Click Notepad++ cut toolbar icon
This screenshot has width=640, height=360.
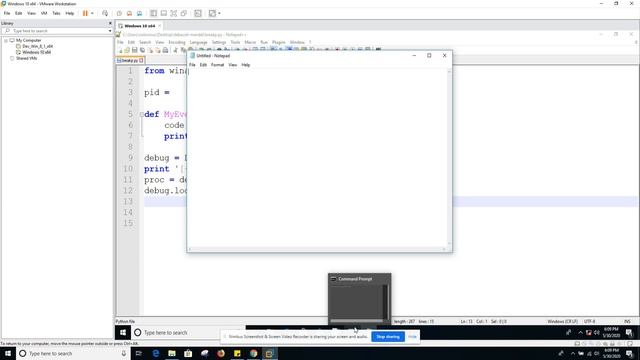(x=176, y=50)
